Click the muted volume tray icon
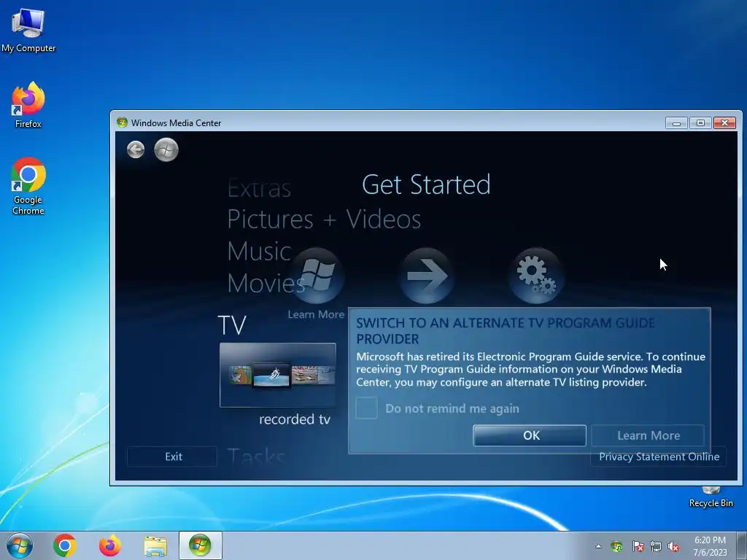 673,546
